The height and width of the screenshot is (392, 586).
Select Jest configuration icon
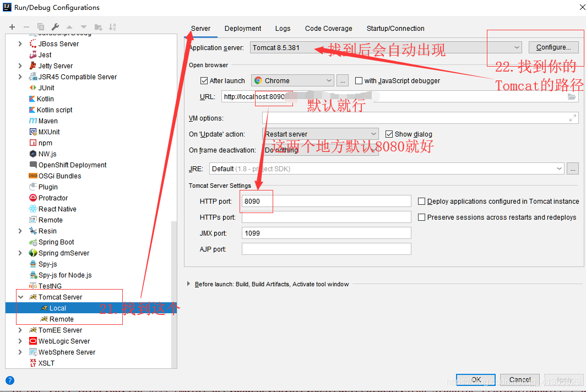[33, 55]
